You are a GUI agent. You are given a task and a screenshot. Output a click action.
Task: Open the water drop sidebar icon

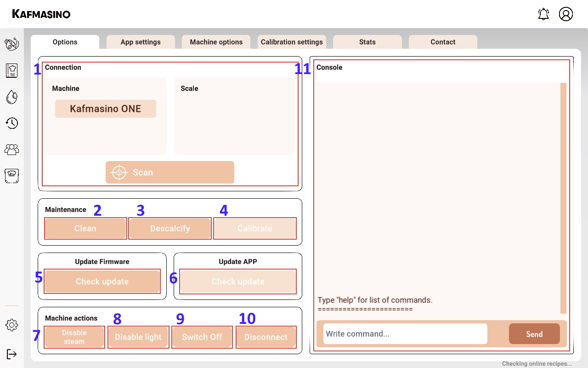pyautogui.click(x=12, y=97)
